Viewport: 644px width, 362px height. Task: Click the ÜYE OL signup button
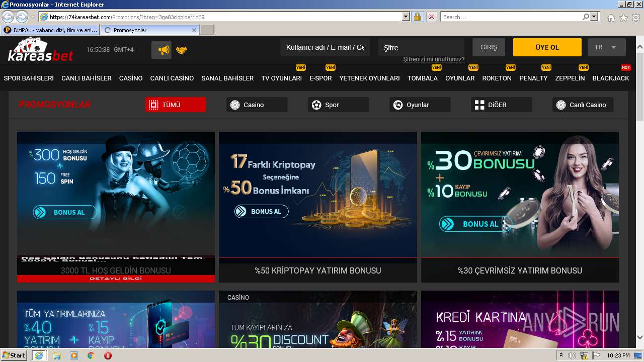(x=547, y=47)
